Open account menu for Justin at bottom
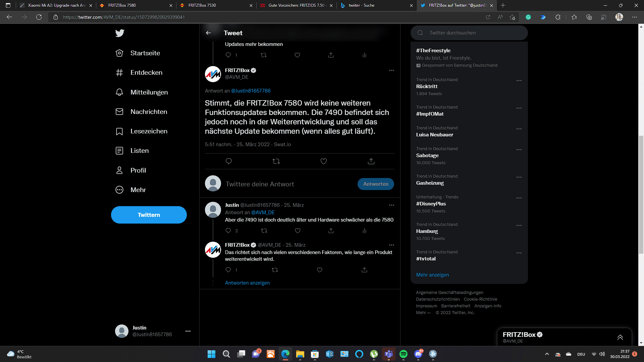Screen dimensions: 644x362 tap(188, 331)
